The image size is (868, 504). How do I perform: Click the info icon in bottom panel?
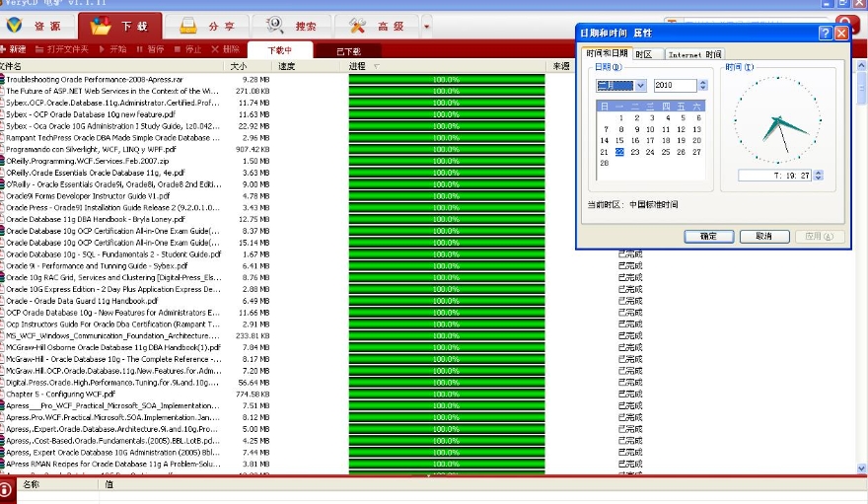point(6,490)
